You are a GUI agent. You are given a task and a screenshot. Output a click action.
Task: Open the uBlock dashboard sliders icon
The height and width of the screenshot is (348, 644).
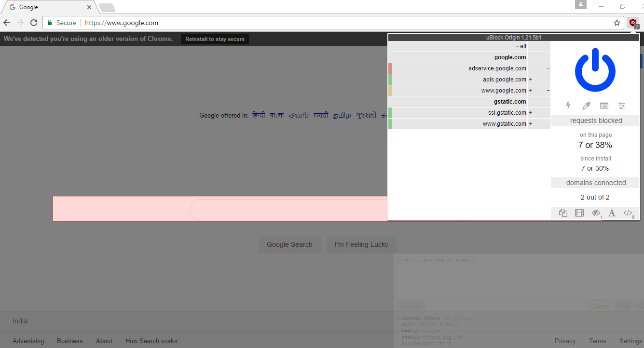tap(622, 106)
